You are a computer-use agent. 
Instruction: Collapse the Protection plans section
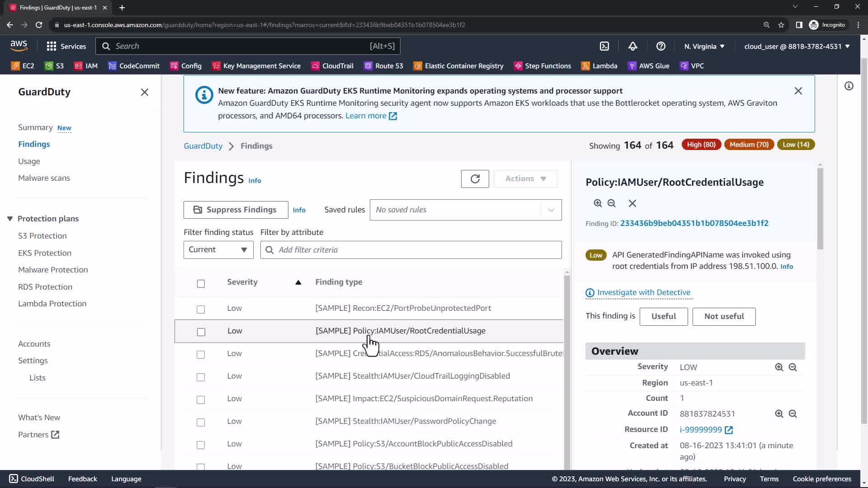tap(10, 219)
